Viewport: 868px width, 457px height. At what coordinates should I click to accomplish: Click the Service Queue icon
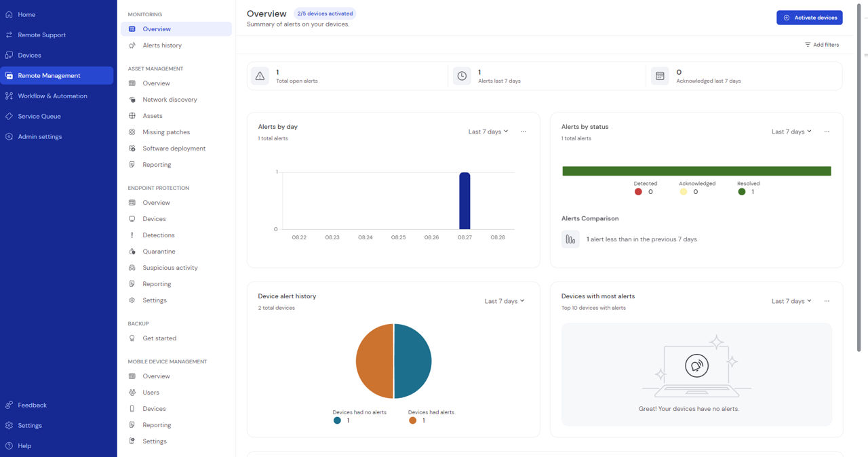click(x=9, y=116)
